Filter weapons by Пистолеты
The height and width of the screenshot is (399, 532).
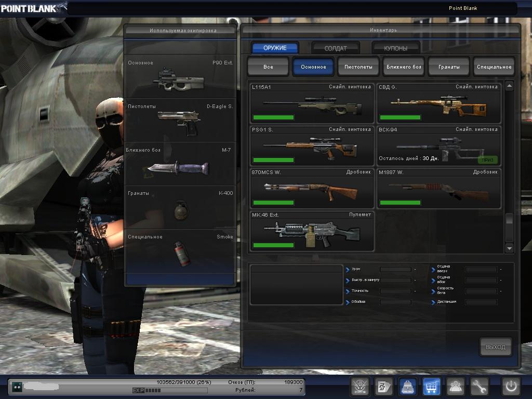point(358,66)
